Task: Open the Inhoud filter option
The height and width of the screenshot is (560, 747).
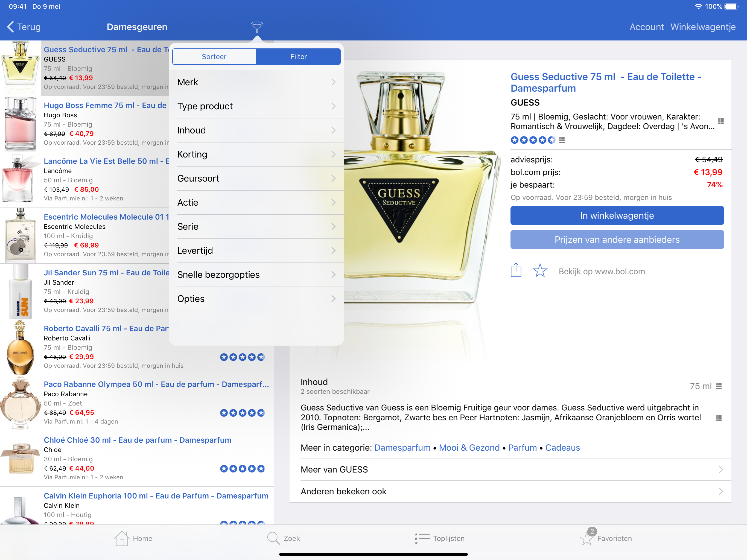Action: coord(256,130)
